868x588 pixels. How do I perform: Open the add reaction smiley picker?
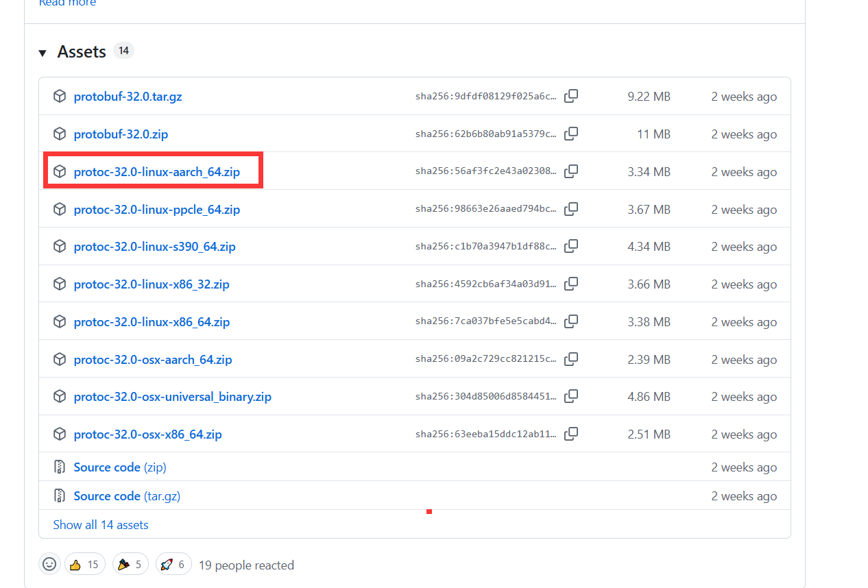(49, 564)
